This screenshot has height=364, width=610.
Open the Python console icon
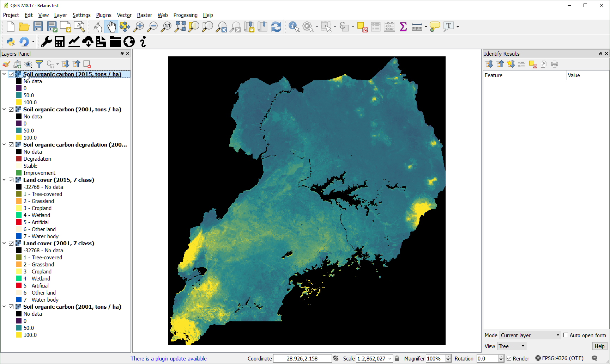[11, 42]
